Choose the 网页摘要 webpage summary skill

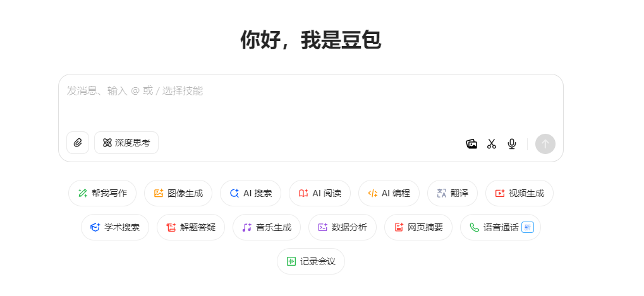tap(418, 227)
